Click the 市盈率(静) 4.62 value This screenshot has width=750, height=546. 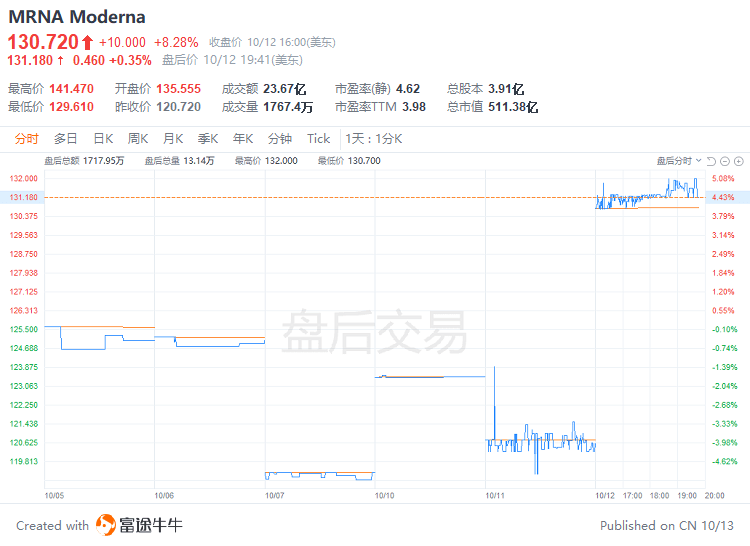(x=408, y=89)
